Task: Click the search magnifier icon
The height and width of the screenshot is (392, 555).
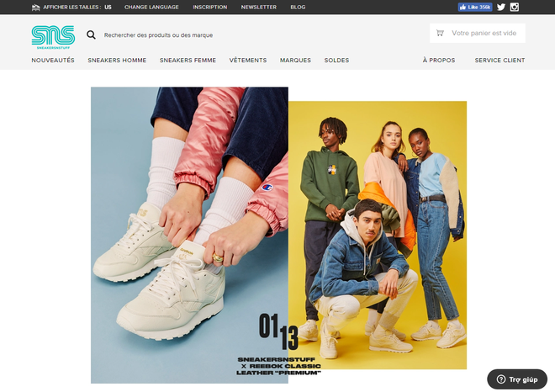Action: (91, 34)
